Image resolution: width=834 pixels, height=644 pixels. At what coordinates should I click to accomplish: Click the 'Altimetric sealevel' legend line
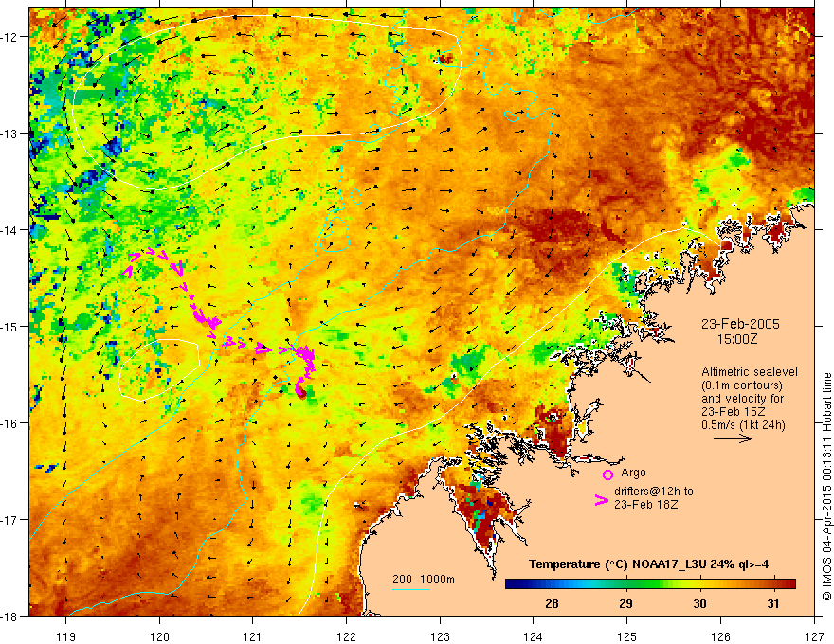750,372
